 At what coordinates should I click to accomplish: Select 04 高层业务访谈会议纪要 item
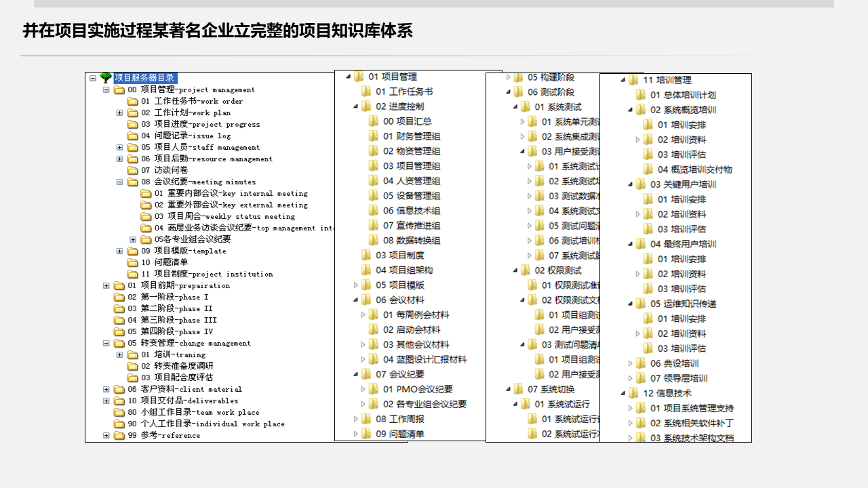244,228
